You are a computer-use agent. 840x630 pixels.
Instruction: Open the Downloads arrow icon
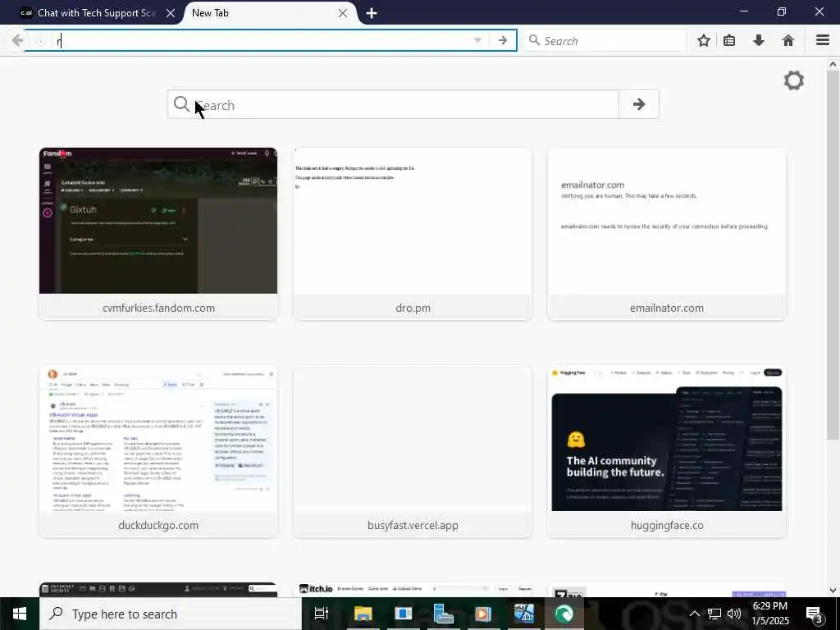(x=759, y=40)
